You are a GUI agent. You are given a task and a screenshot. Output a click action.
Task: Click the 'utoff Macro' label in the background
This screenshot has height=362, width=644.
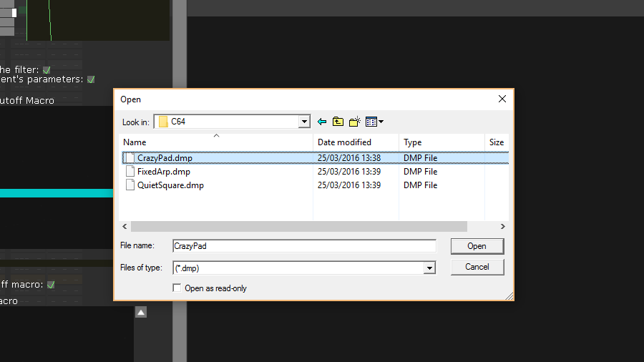(x=27, y=101)
